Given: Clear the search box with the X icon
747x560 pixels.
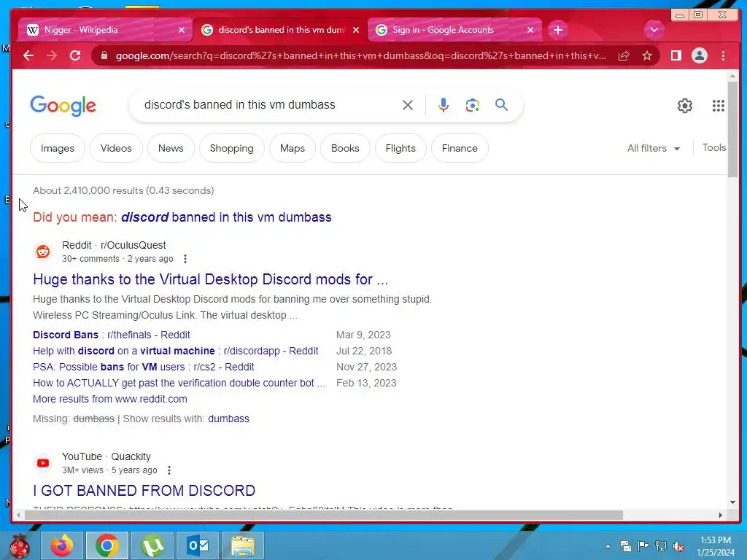Looking at the screenshot, I should pyautogui.click(x=407, y=105).
